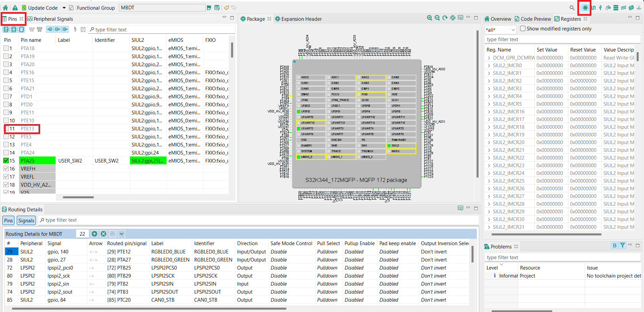Add a new routing details row
644x312 pixels.
(94, 234)
